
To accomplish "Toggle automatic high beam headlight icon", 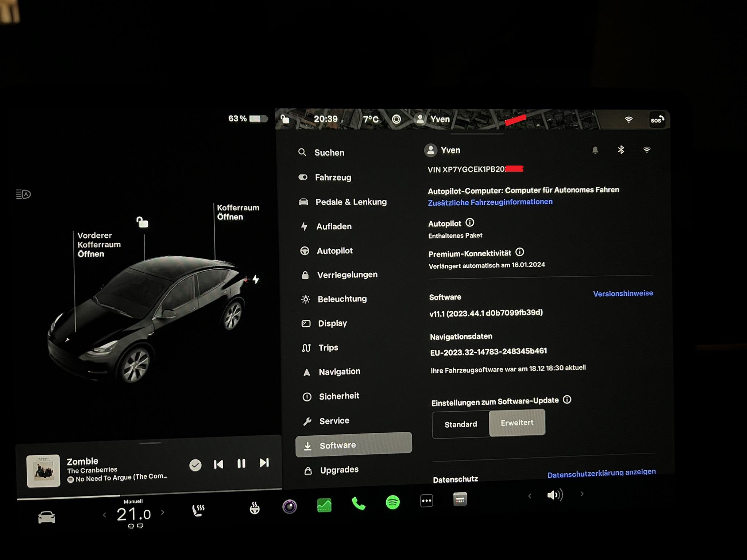I will coord(23,194).
